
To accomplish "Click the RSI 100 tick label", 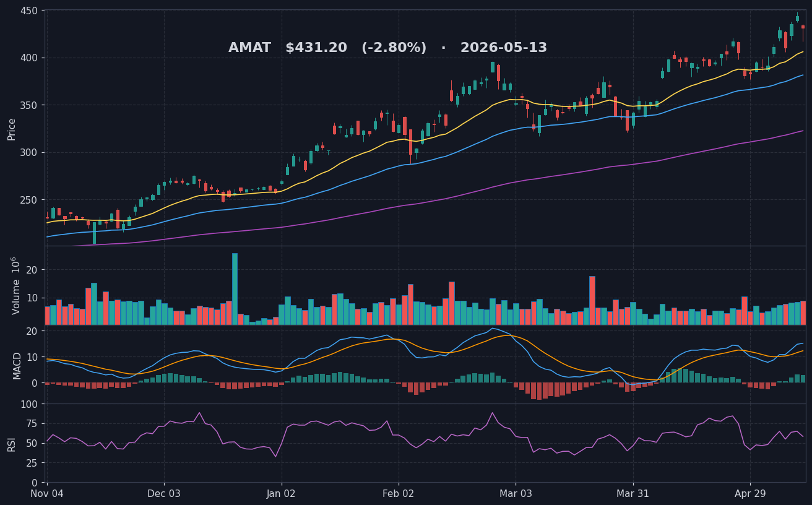I will 30,404.
